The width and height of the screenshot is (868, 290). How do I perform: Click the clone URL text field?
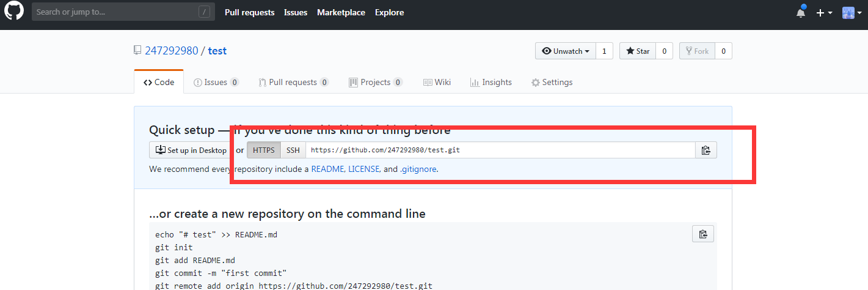click(500, 150)
